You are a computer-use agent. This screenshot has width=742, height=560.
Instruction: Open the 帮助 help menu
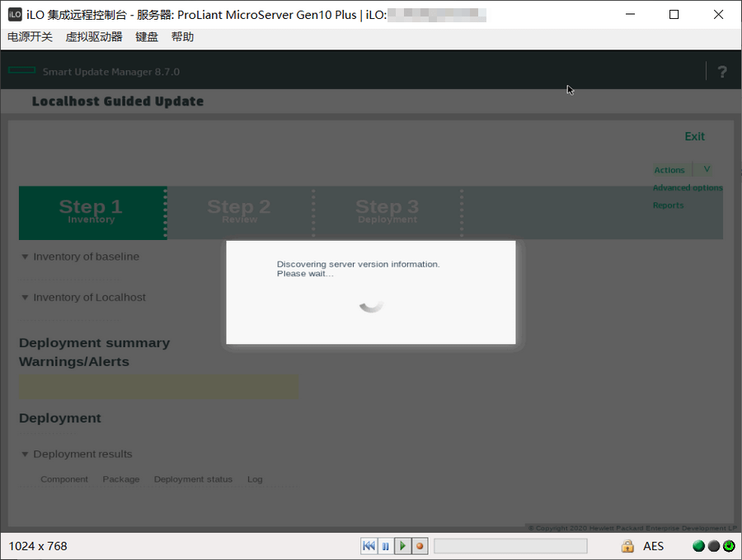182,37
